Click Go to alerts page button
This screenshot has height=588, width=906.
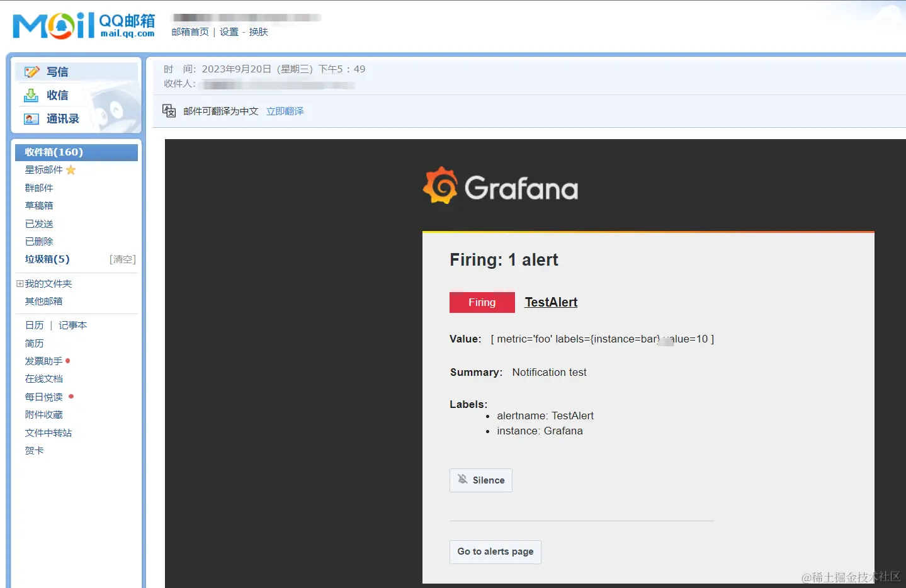[495, 551]
